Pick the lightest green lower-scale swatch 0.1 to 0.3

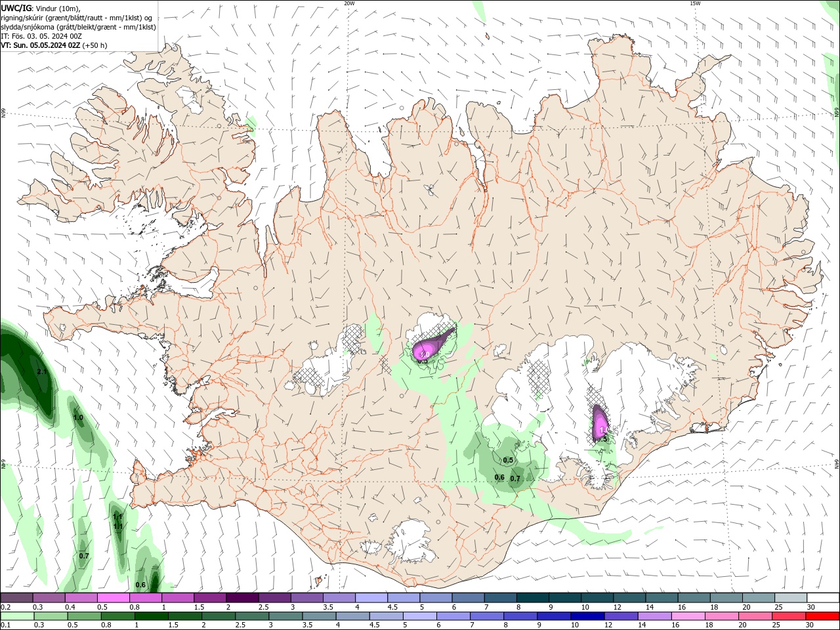click(x=16, y=616)
